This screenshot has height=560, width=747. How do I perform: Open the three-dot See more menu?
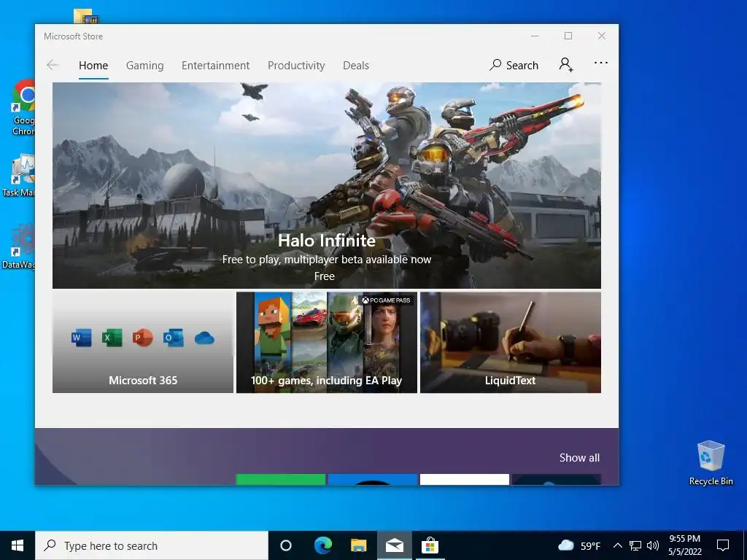pos(601,63)
